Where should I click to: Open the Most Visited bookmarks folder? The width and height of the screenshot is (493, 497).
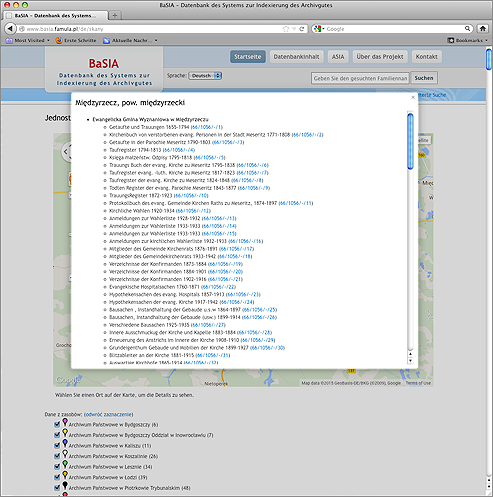point(28,40)
